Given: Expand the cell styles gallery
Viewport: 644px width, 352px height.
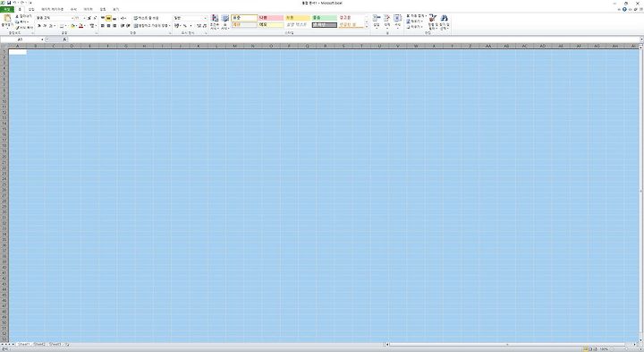Looking at the screenshot, I should (x=367, y=27).
